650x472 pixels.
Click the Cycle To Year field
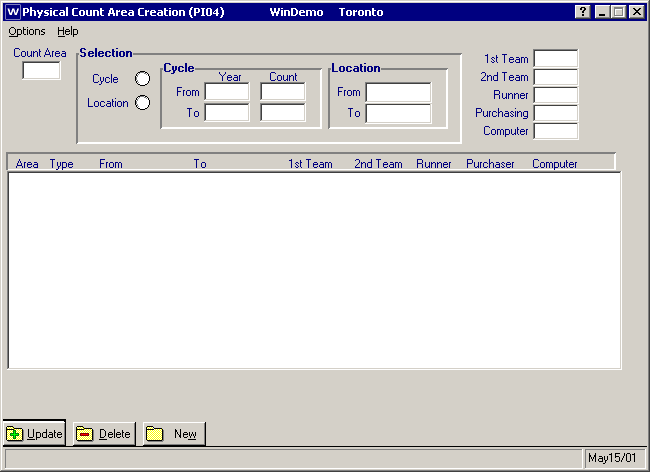[x=227, y=113]
